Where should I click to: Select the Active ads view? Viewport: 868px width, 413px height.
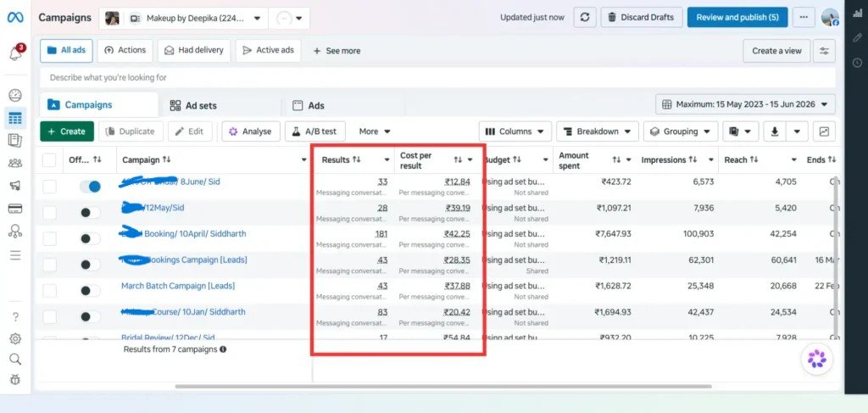click(269, 50)
